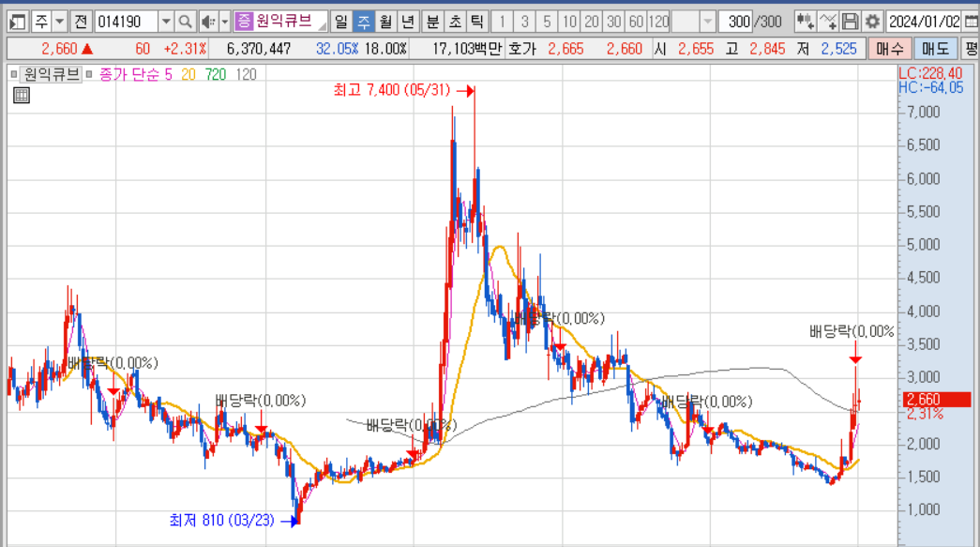Click the green 720 moving average label
The width and height of the screenshot is (980, 547).
click(x=216, y=75)
